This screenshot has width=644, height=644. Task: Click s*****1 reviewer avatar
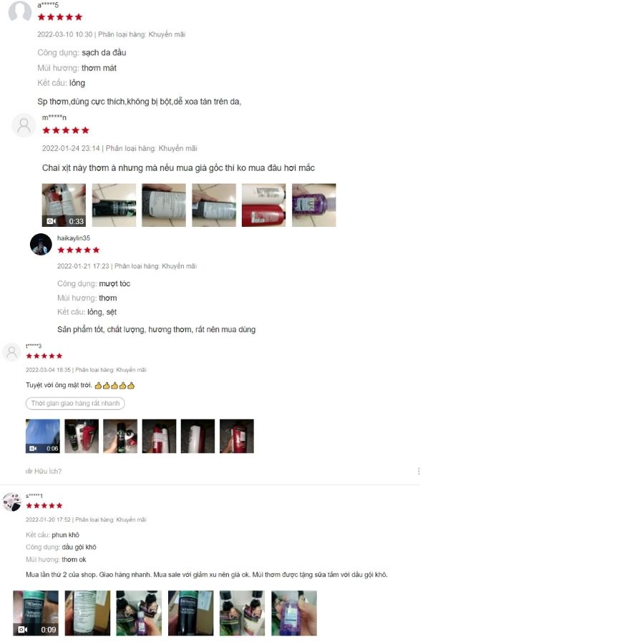click(x=12, y=502)
